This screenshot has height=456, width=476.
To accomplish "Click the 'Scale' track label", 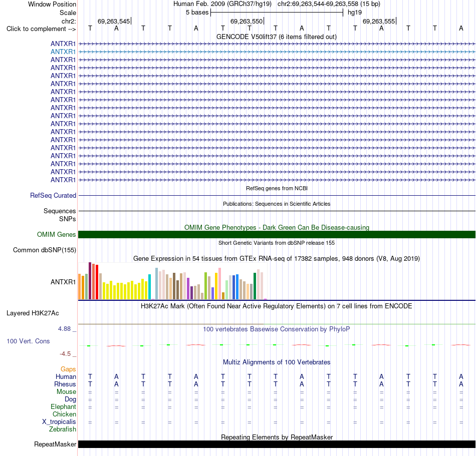I will tap(68, 13).
